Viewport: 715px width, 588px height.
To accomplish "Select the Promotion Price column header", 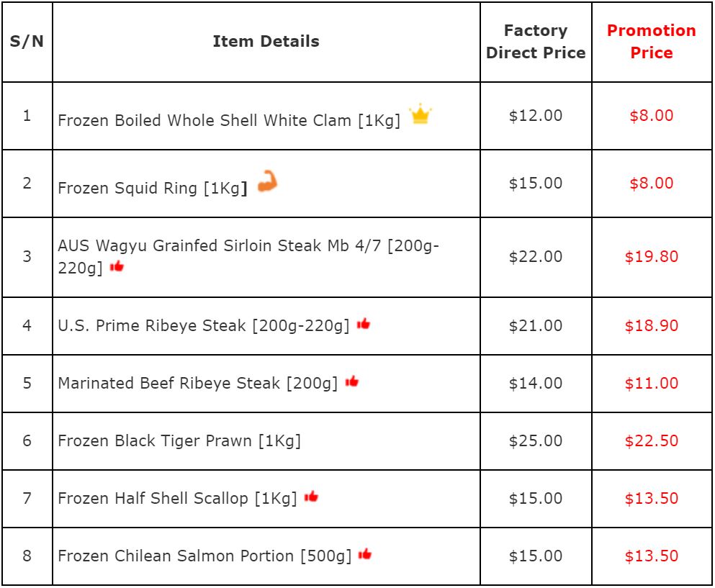I will point(651,42).
